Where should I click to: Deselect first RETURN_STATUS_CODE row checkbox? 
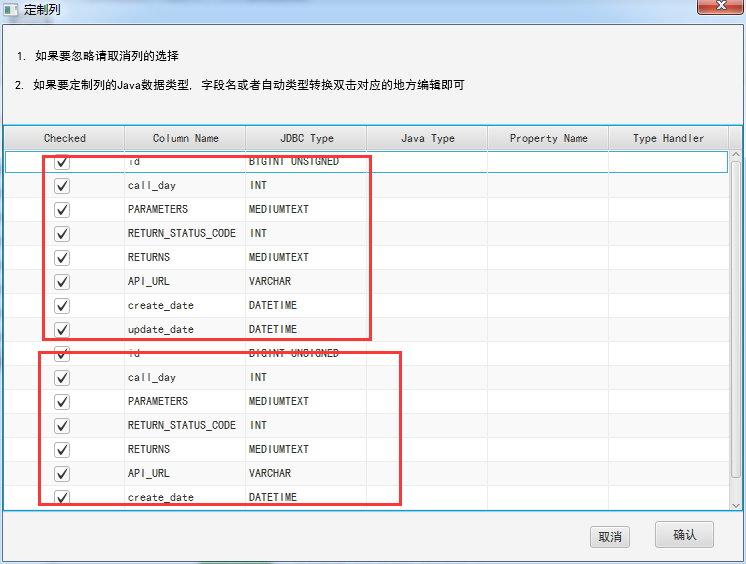click(x=62, y=234)
